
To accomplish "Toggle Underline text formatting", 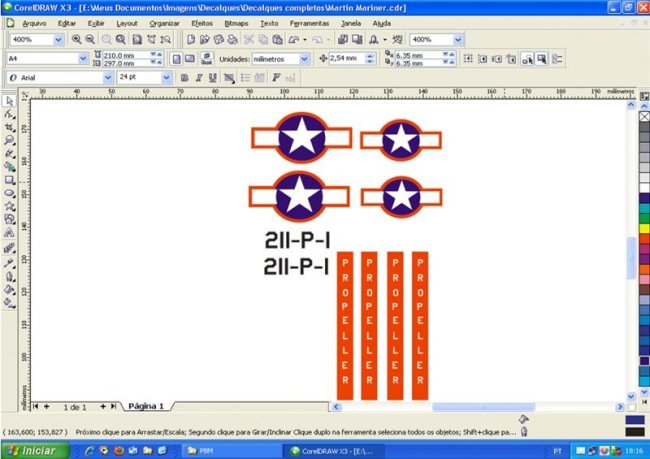I will click(210, 77).
